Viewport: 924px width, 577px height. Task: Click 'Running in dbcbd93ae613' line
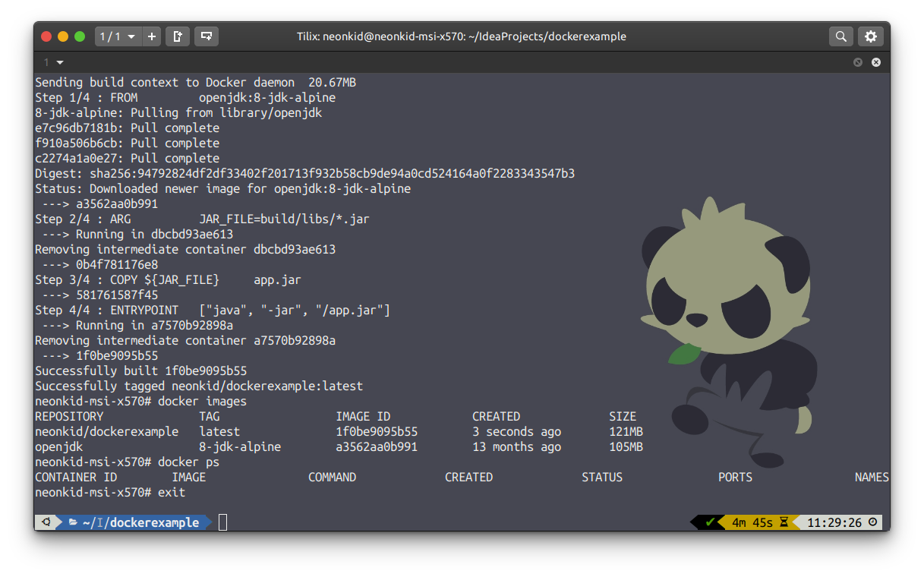pos(137,235)
